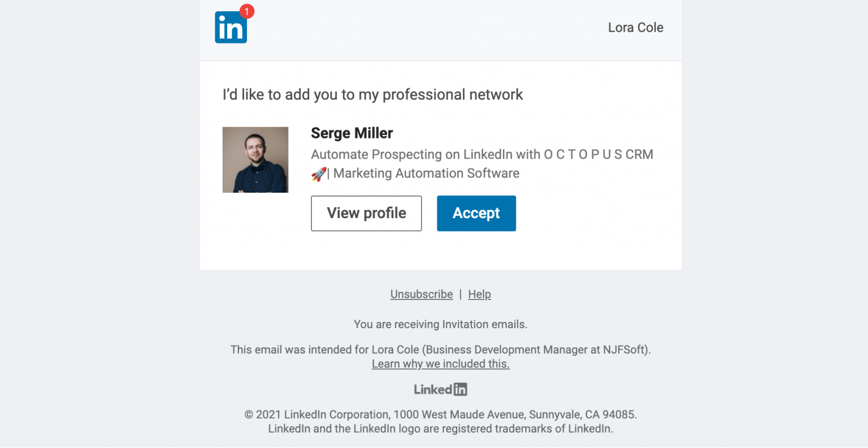868x448 pixels.
Task: Click Lora Cole's name in the header
Action: pyautogui.click(x=635, y=28)
